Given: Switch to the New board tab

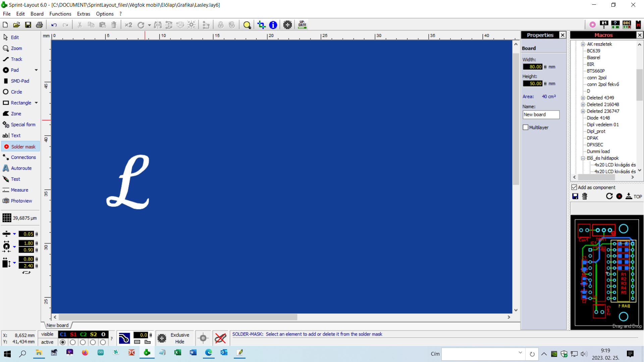Looking at the screenshot, I should click(57, 325).
